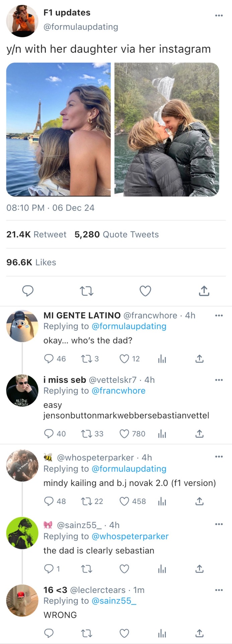Share the main F1 updates tweet
The image size is (232, 644).
click(x=204, y=291)
